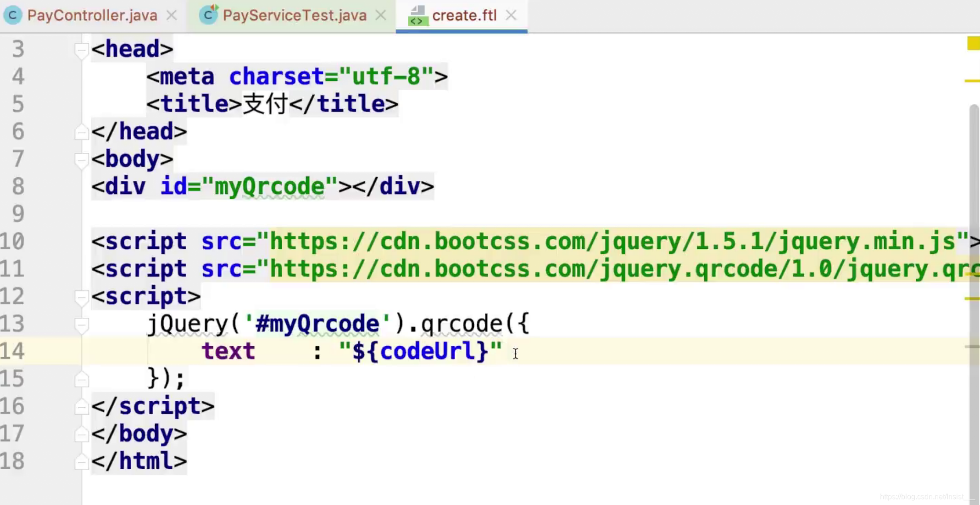Click the myQrcode id value on line 8
The width and height of the screenshot is (980, 505).
tap(270, 186)
